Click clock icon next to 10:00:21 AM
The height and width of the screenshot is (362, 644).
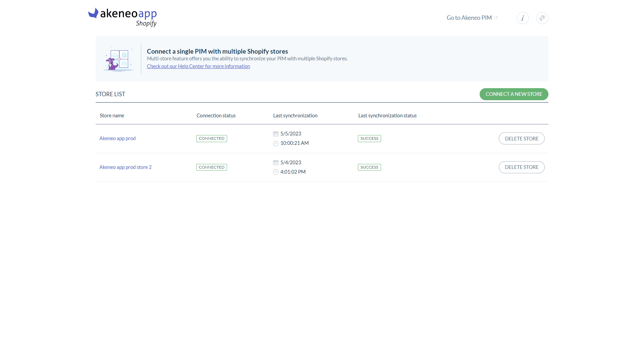coord(276,143)
